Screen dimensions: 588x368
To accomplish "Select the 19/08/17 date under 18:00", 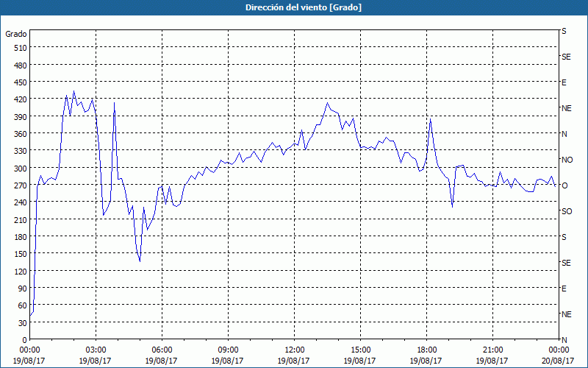I will coord(426,361).
